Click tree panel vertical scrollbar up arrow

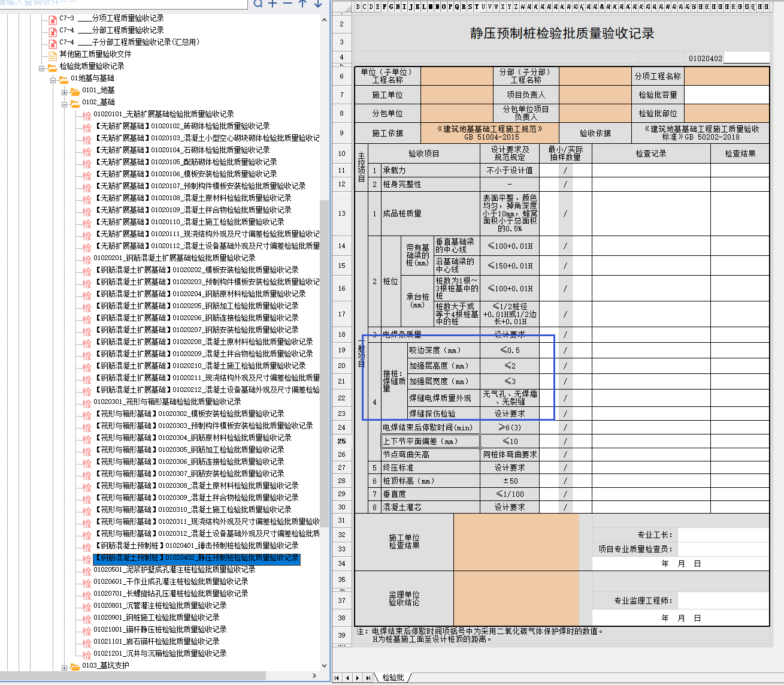(325, 20)
